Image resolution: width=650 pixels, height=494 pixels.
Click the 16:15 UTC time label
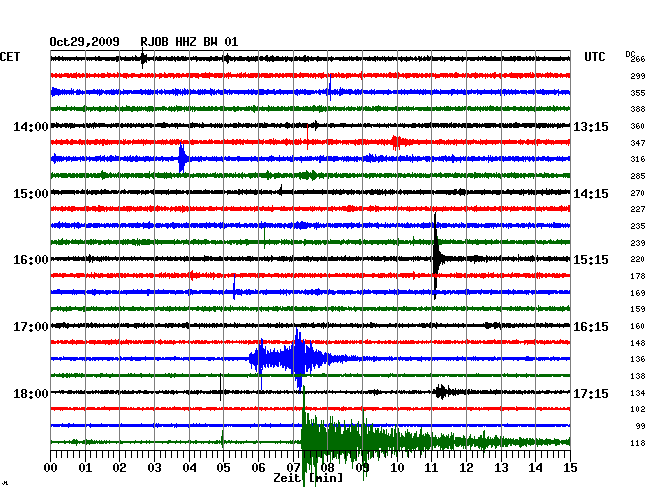click(591, 327)
